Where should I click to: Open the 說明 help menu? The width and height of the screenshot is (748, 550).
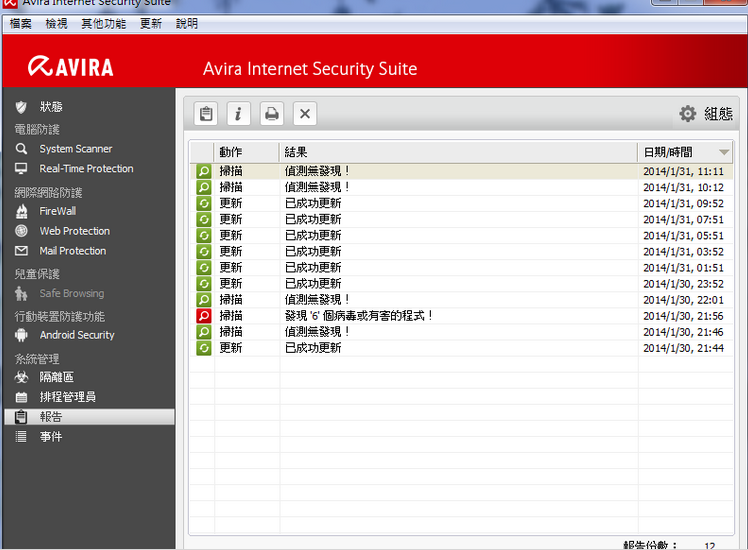[187, 23]
